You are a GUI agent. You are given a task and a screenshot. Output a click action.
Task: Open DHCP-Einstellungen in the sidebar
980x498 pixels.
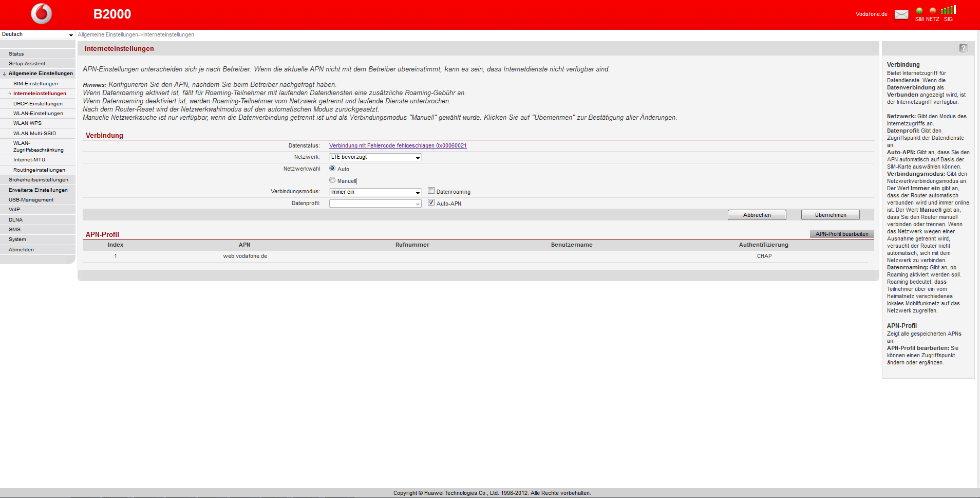[37, 104]
